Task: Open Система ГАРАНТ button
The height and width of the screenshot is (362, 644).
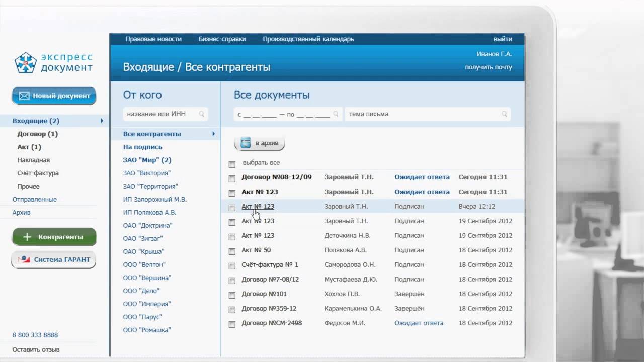Action: (54, 260)
